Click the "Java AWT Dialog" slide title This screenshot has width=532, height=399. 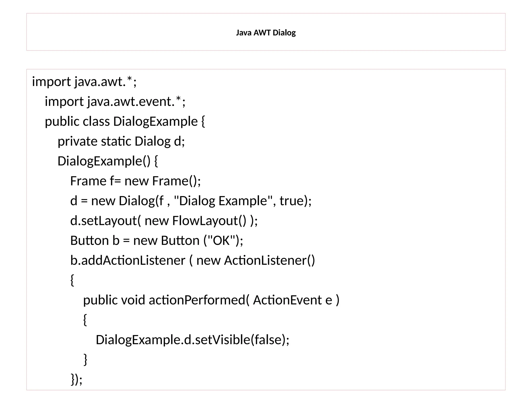coord(266,33)
